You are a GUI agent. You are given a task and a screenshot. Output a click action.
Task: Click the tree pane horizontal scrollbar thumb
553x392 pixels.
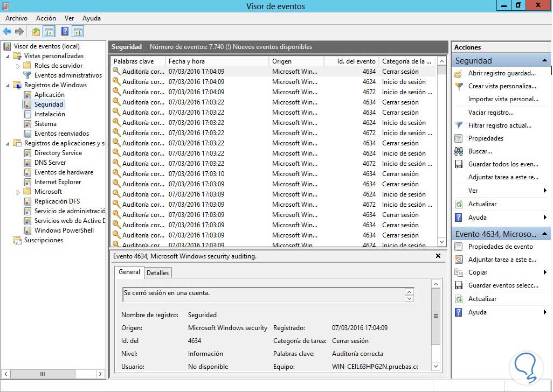43,374
